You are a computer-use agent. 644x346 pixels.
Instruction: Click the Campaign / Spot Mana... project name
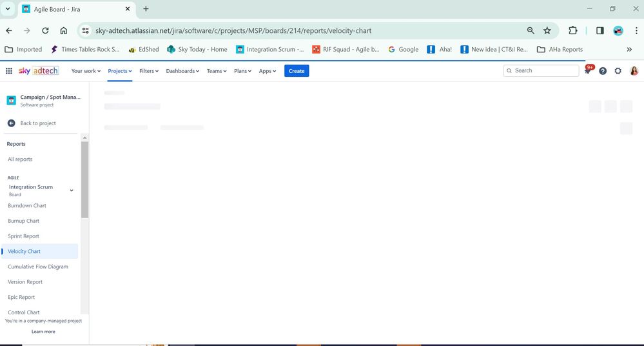point(50,97)
